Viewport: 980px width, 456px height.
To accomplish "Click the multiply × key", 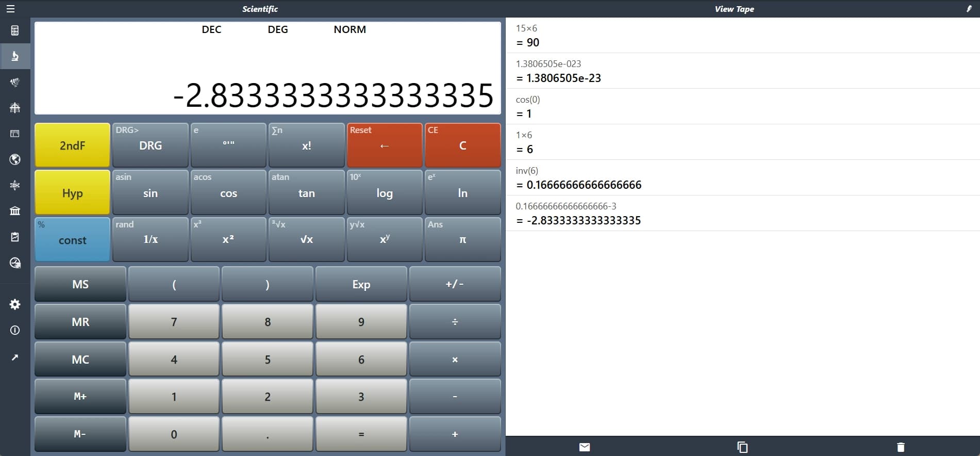I will [x=455, y=359].
